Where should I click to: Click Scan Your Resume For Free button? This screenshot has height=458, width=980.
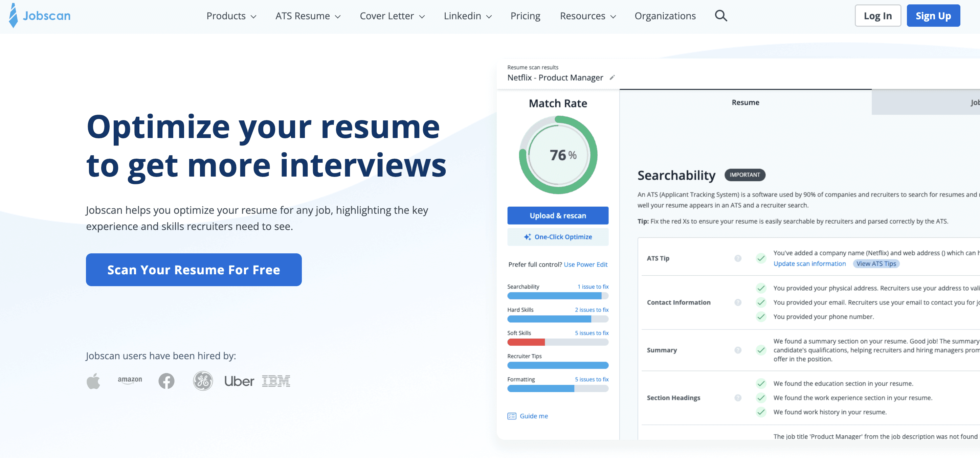[194, 270]
